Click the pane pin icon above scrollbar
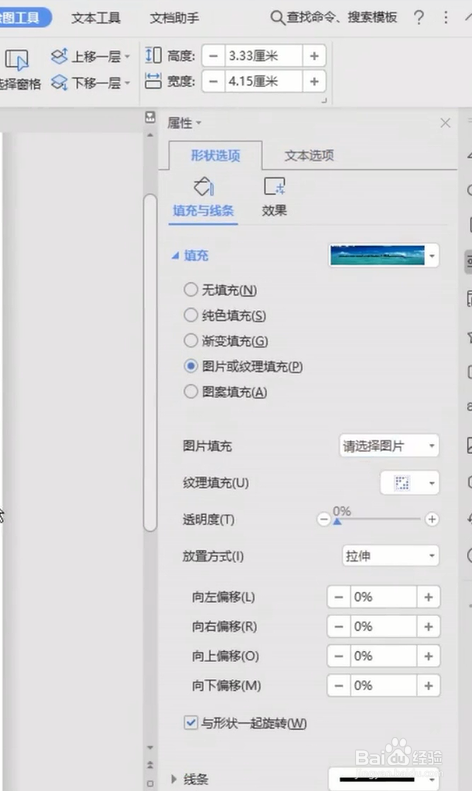 (150, 117)
